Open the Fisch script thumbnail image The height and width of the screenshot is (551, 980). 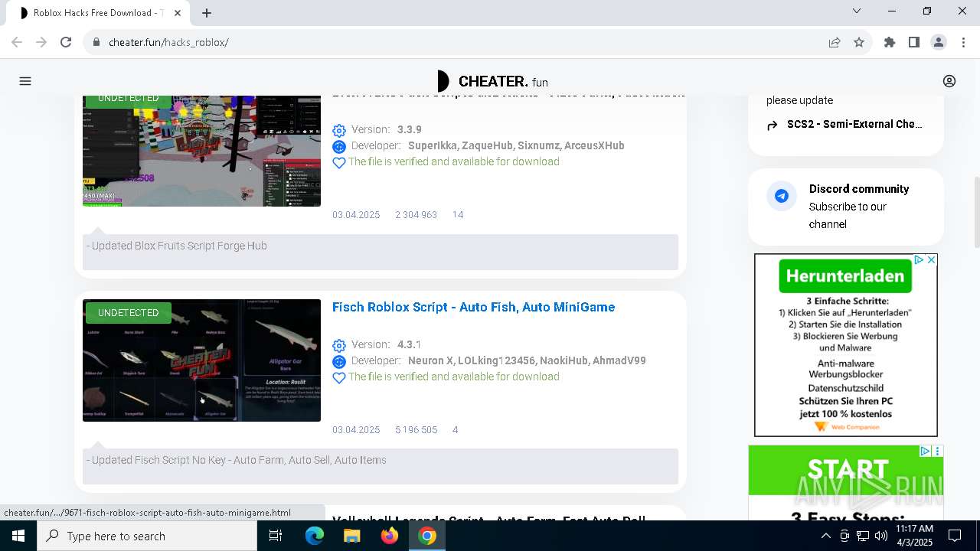(201, 360)
